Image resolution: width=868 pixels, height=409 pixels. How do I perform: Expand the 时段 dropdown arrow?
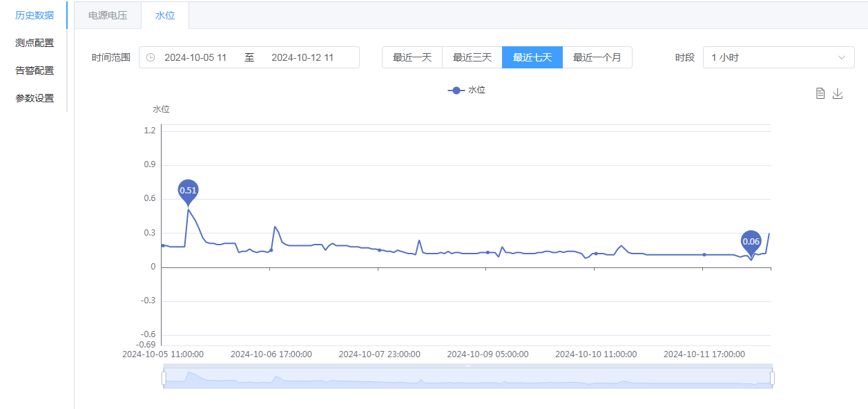tap(842, 57)
